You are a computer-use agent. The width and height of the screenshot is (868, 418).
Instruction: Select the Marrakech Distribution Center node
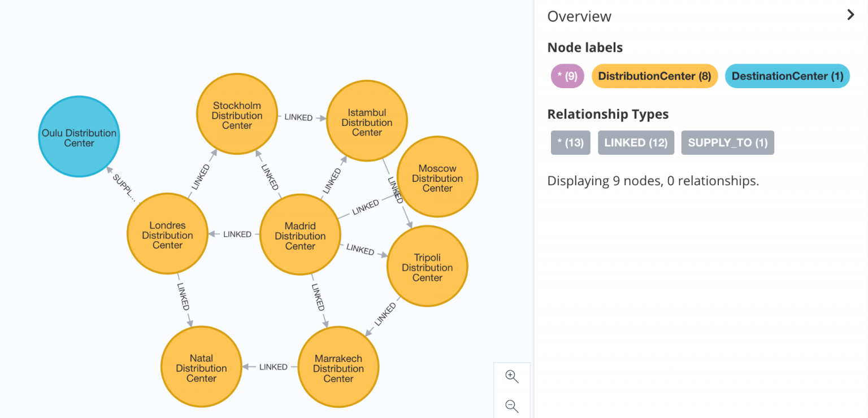(338, 367)
